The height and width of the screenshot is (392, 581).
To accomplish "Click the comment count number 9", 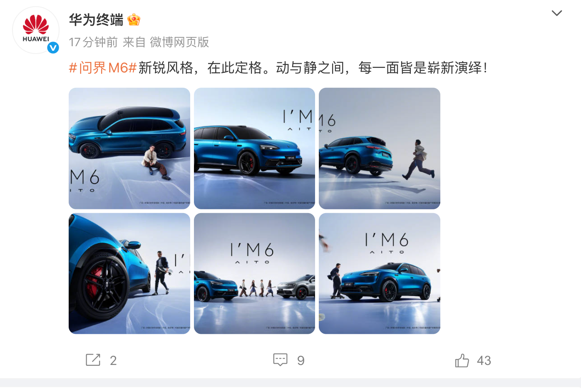I will tap(301, 360).
